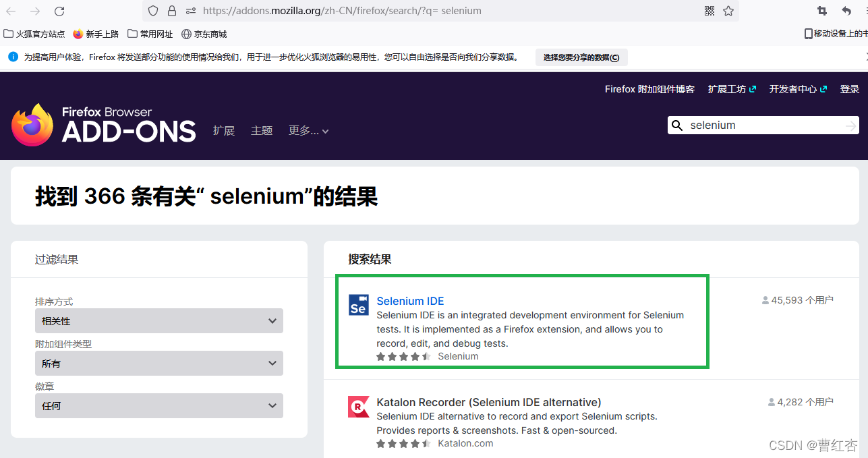
Task: Open the Selenium IDE result title
Action: click(410, 301)
